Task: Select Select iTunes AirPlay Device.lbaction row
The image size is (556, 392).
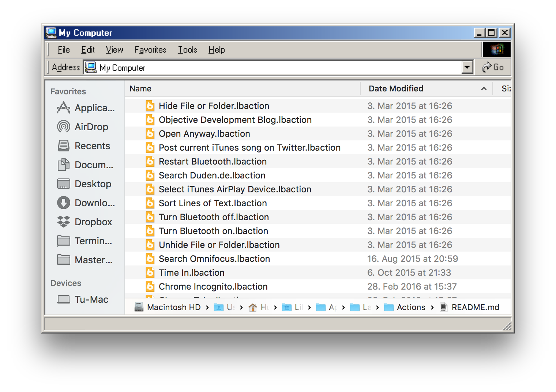Action: (318, 189)
